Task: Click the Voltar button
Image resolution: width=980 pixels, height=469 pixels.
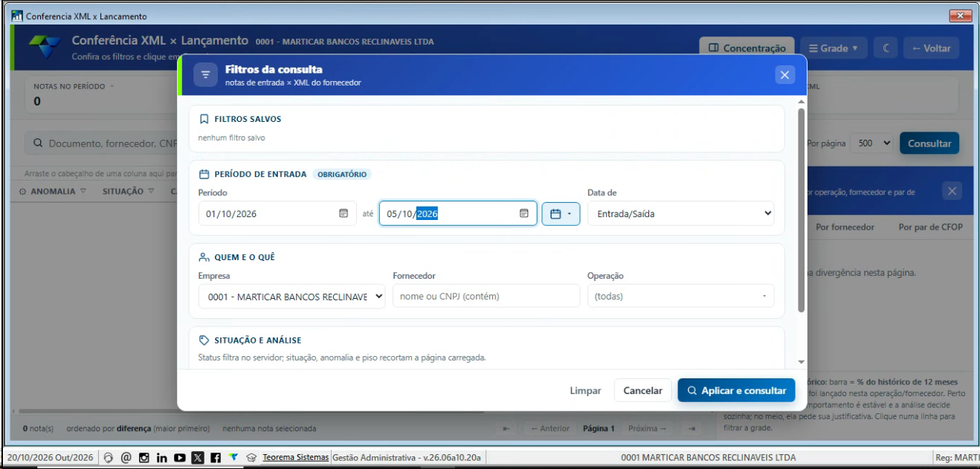Action: [931, 48]
